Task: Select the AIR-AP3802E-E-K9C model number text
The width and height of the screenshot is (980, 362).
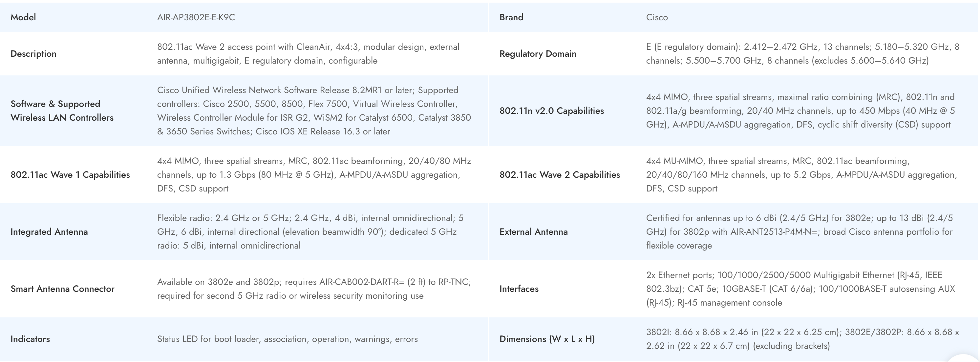Action: [196, 17]
